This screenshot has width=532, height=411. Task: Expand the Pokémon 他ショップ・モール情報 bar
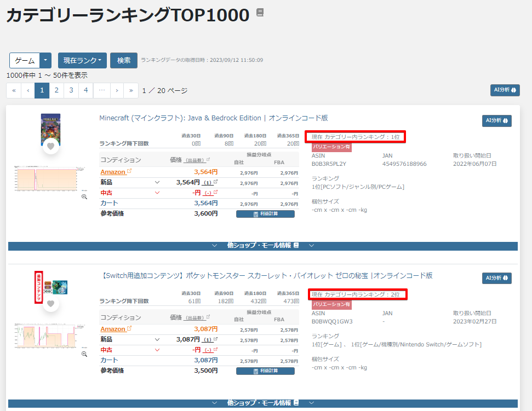pos(263,403)
